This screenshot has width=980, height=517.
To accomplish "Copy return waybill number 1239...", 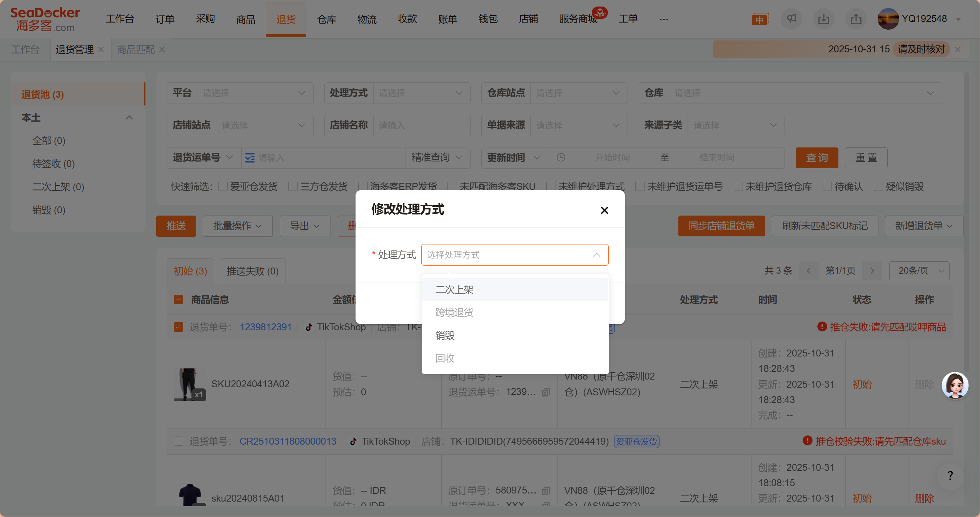I will (546, 392).
